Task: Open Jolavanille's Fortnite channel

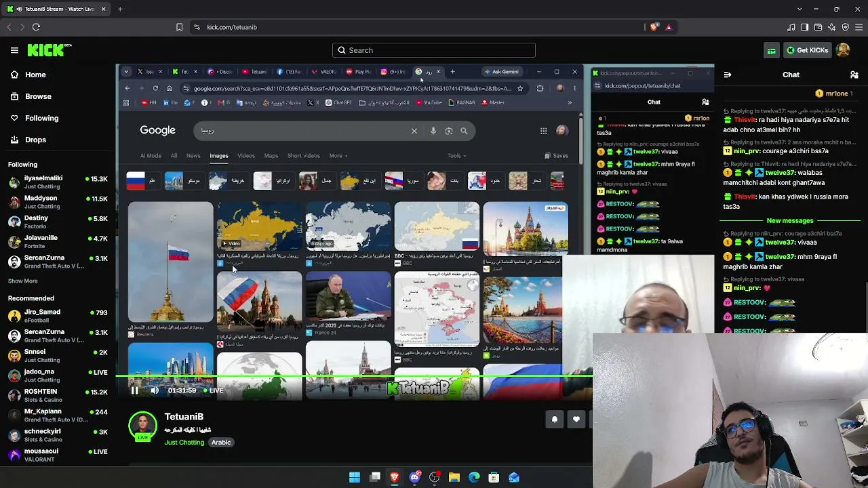Action: tap(58, 242)
